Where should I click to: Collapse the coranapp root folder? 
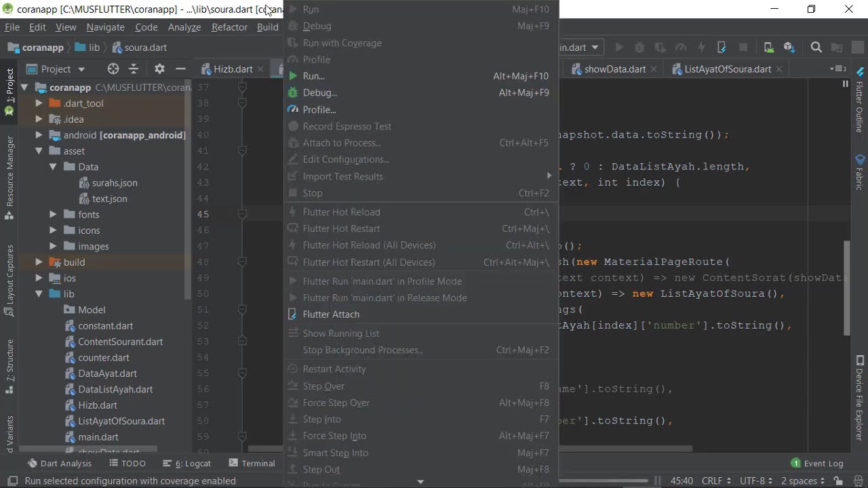24,87
